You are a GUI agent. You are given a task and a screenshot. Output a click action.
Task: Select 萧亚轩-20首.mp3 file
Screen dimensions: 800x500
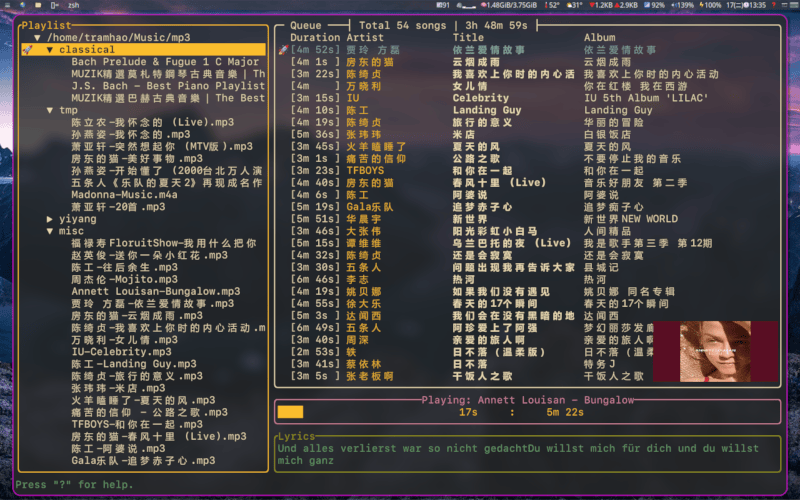click(118, 207)
